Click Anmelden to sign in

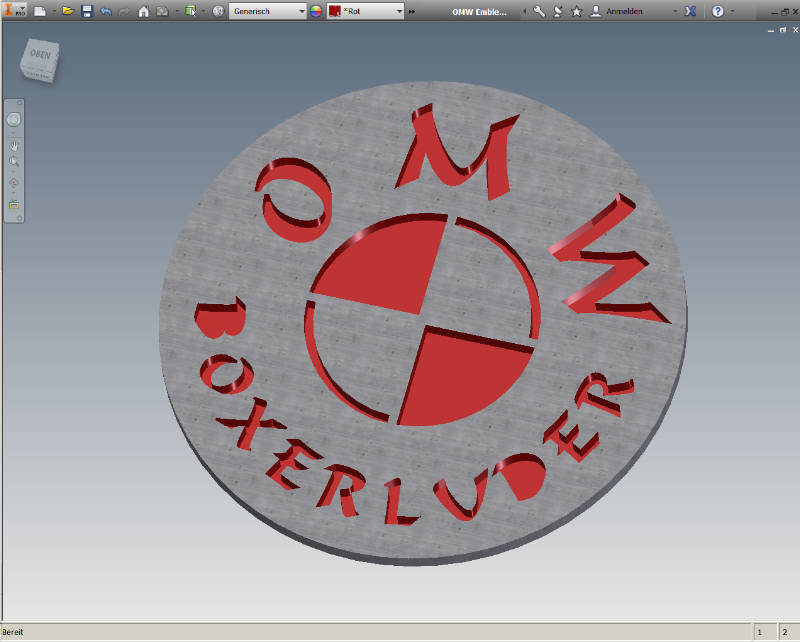pyautogui.click(x=624, y=11)
